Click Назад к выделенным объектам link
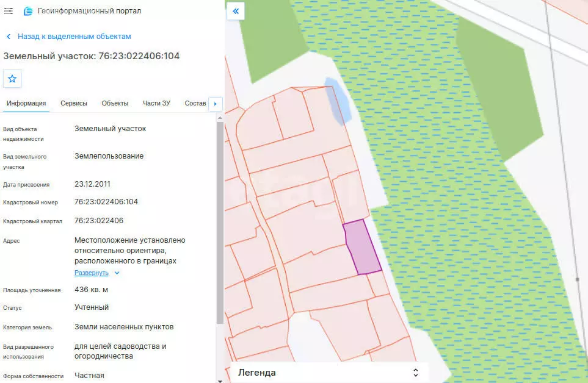588x383 pixels. coord(74,37)
